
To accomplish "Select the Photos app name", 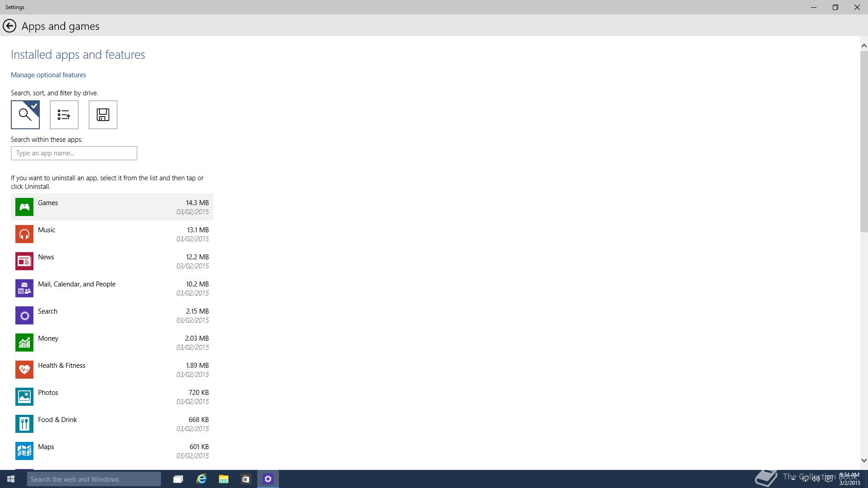I will [48, 393].
